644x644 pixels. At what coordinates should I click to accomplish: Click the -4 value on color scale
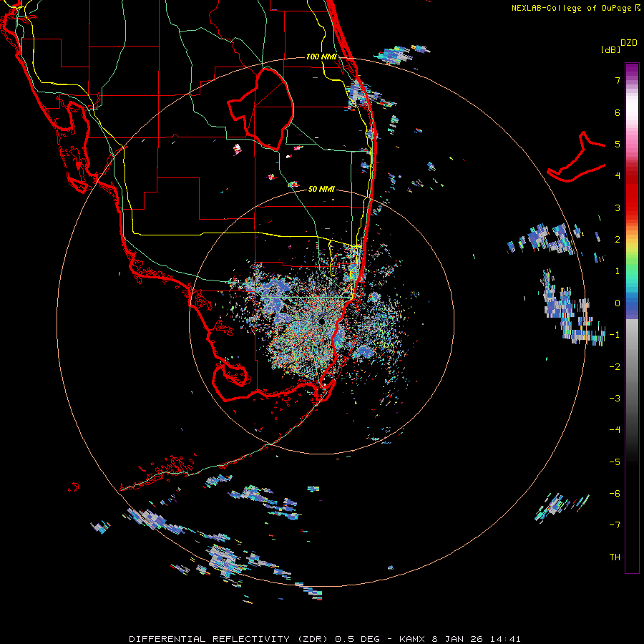(615, 430)
